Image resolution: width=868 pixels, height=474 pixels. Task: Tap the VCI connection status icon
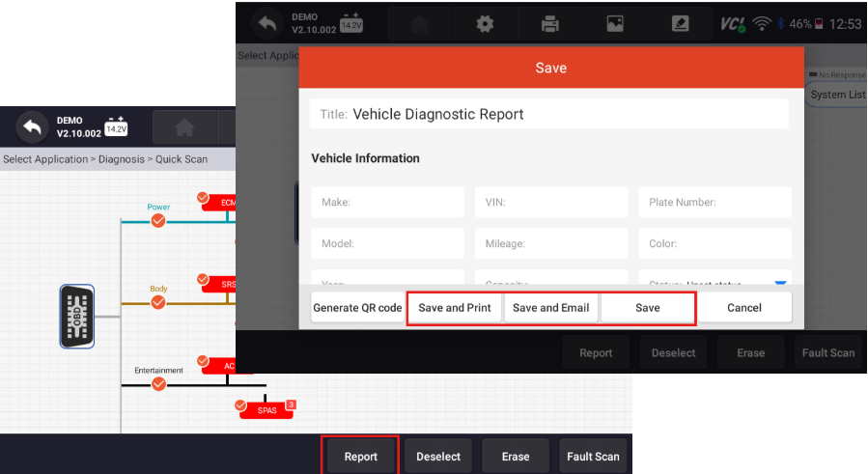[733, 24]
